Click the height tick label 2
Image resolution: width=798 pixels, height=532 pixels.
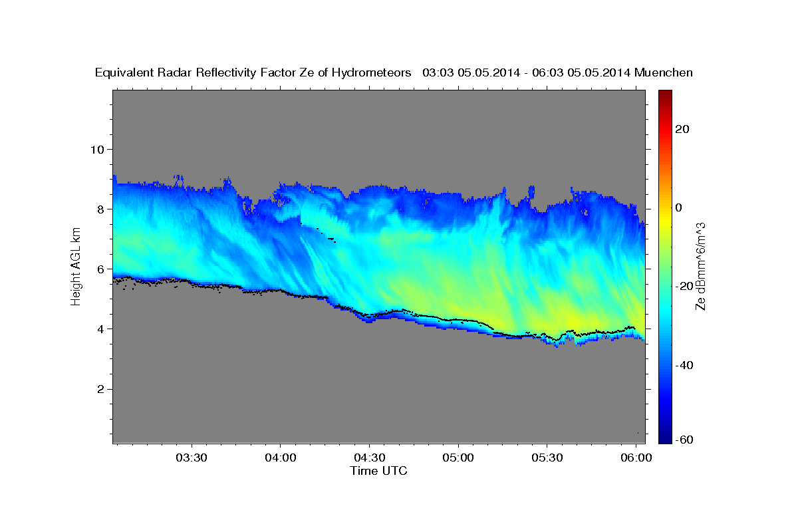(99, 389)
